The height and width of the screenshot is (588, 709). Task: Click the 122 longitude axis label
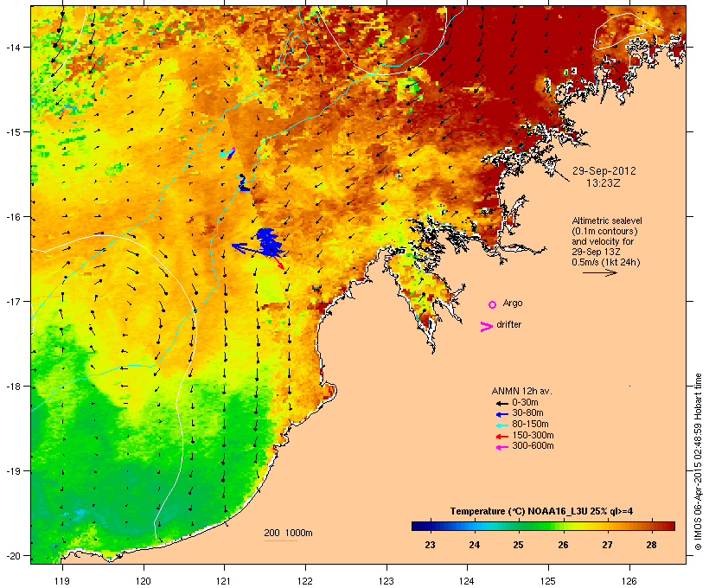click(305, 581)
